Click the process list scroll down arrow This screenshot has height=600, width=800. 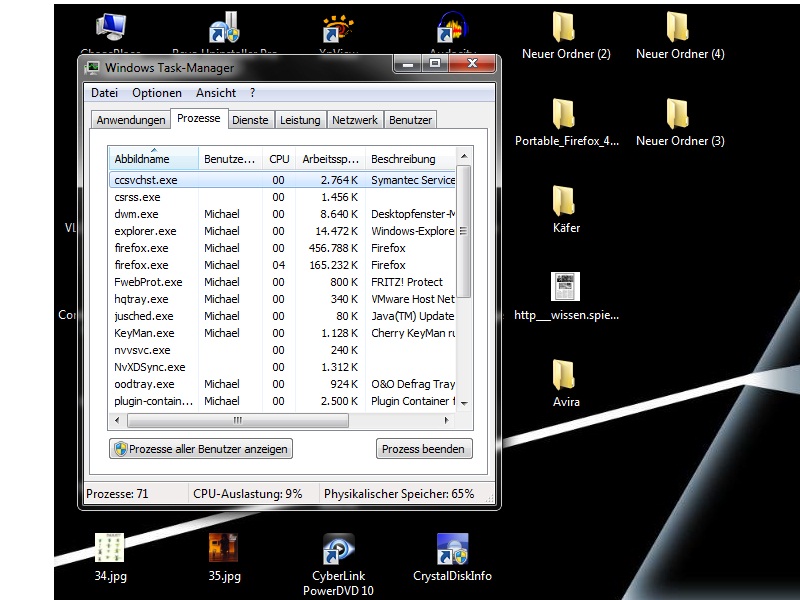[x=464, y=403]
